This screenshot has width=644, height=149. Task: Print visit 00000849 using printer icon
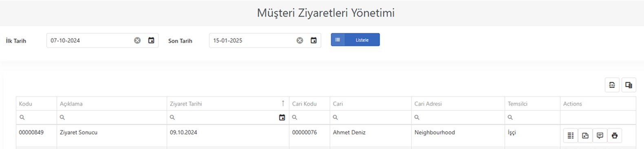(615, 136)
